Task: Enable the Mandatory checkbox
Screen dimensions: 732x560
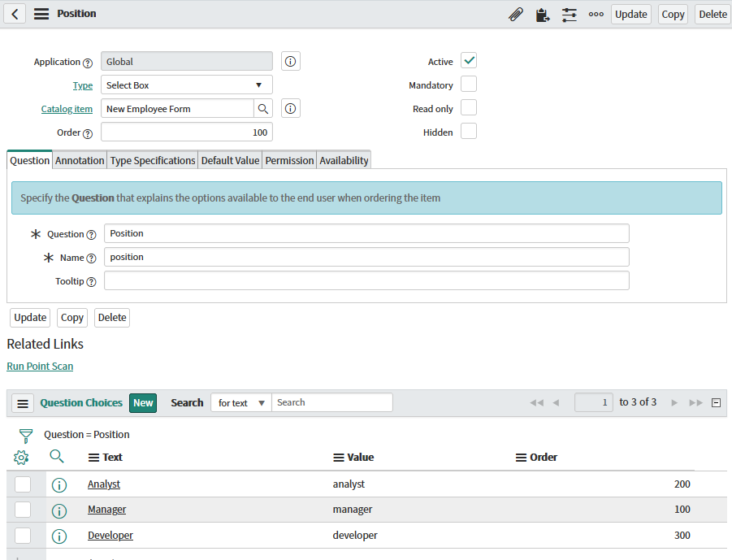Action: (469, 85)
